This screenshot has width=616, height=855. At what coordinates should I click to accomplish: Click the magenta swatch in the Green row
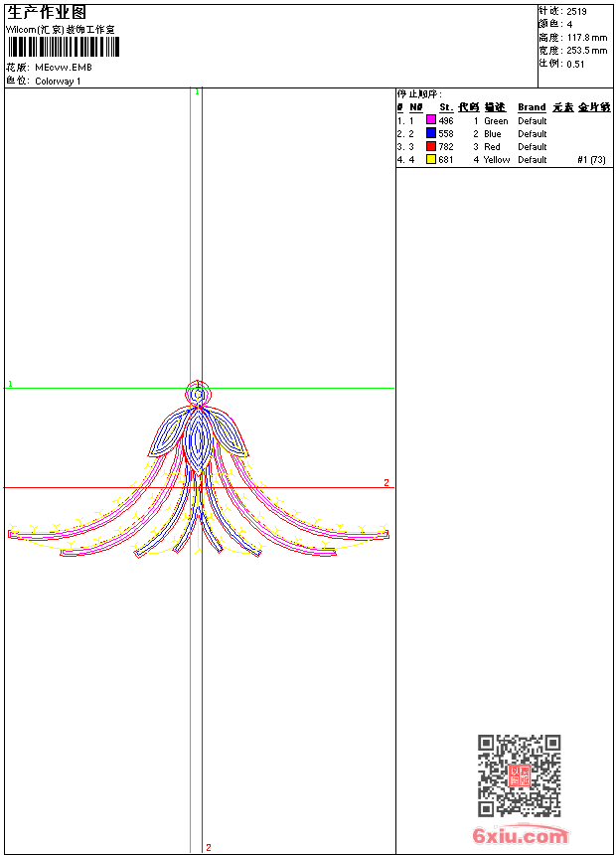(x=431, y=120)
